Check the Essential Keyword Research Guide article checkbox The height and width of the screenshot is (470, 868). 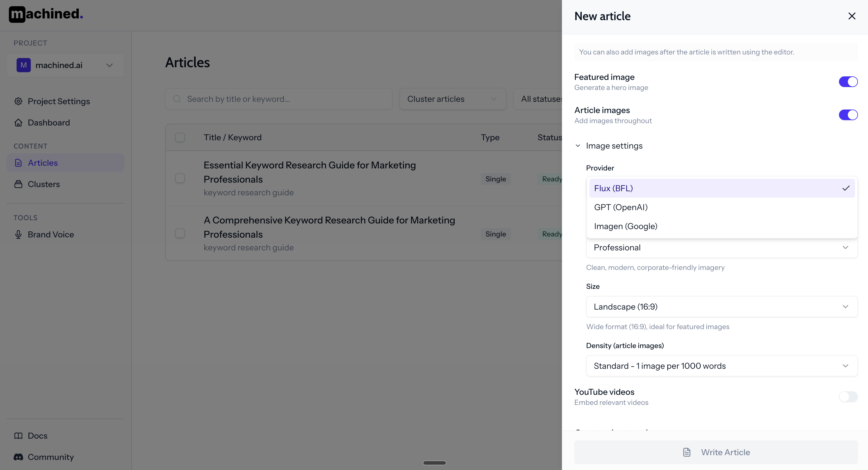coord(180,178)
